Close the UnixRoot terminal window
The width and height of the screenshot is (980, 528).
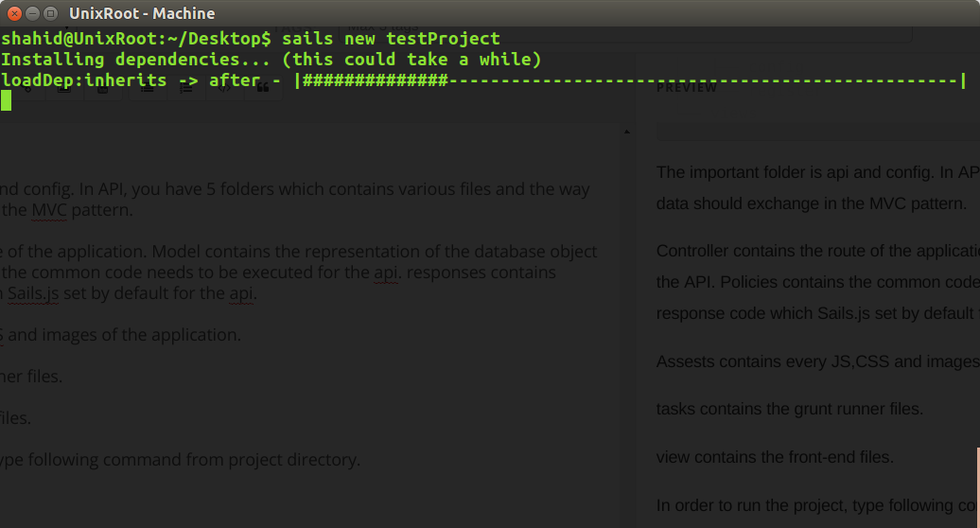point(12,13)
